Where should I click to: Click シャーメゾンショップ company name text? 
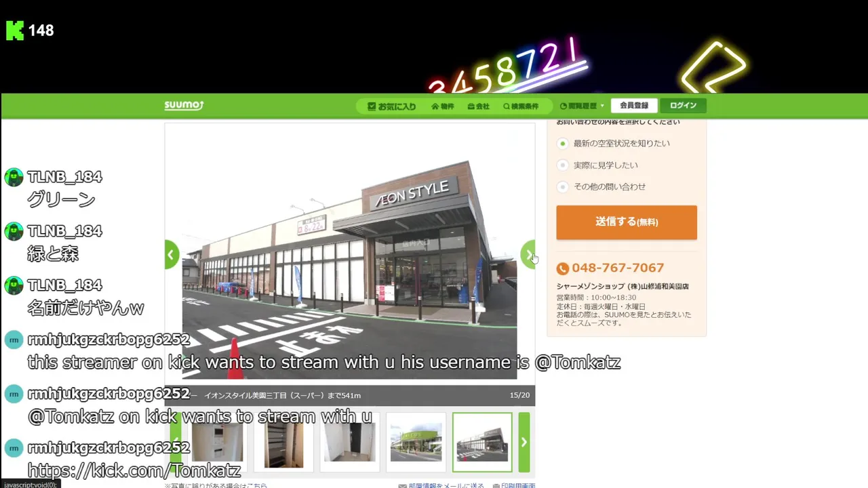click(623, 287)
